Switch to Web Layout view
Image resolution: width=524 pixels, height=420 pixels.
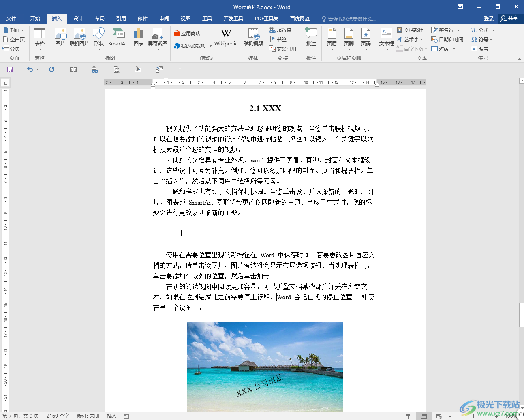(x=439, y=416)
